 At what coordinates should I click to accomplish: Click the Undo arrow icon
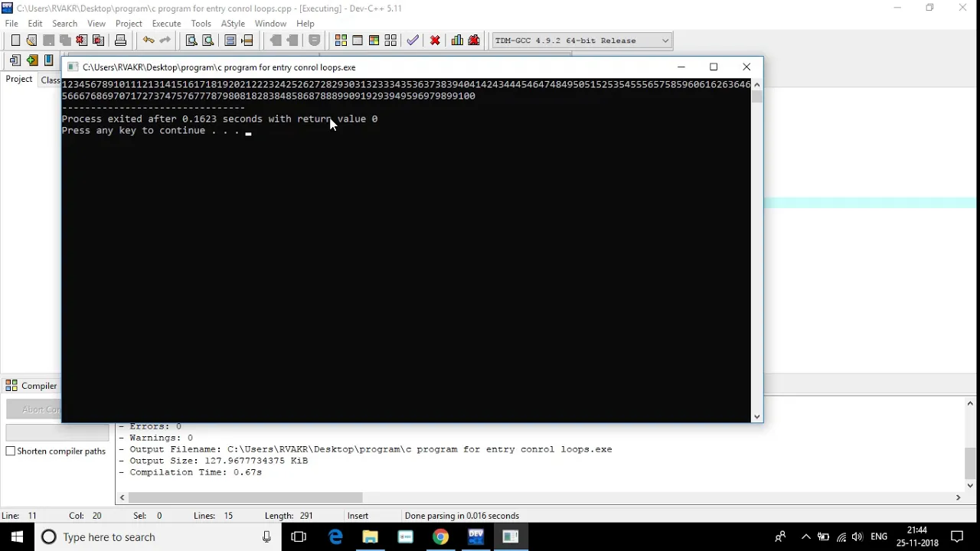[x=149, y=41]
